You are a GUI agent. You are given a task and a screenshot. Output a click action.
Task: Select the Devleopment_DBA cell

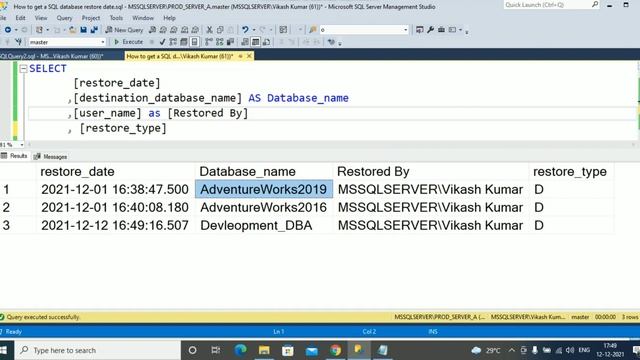(264, 225)
